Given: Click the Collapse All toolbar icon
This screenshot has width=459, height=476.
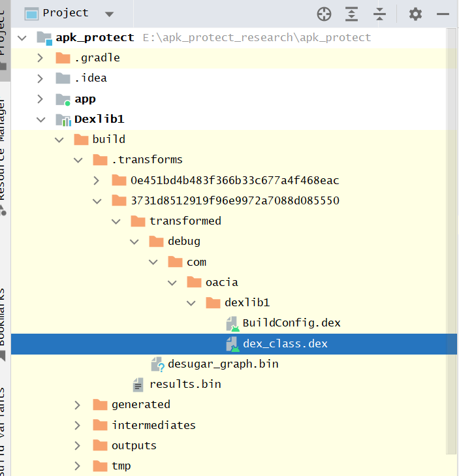Looking at the screenshot, I should [380, 14].
